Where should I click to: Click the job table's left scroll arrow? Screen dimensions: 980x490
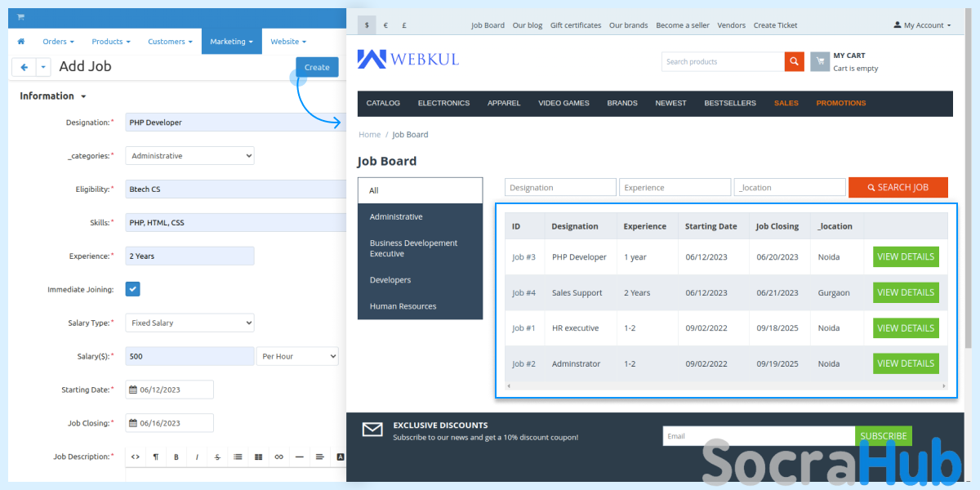[x=509, y=385]
